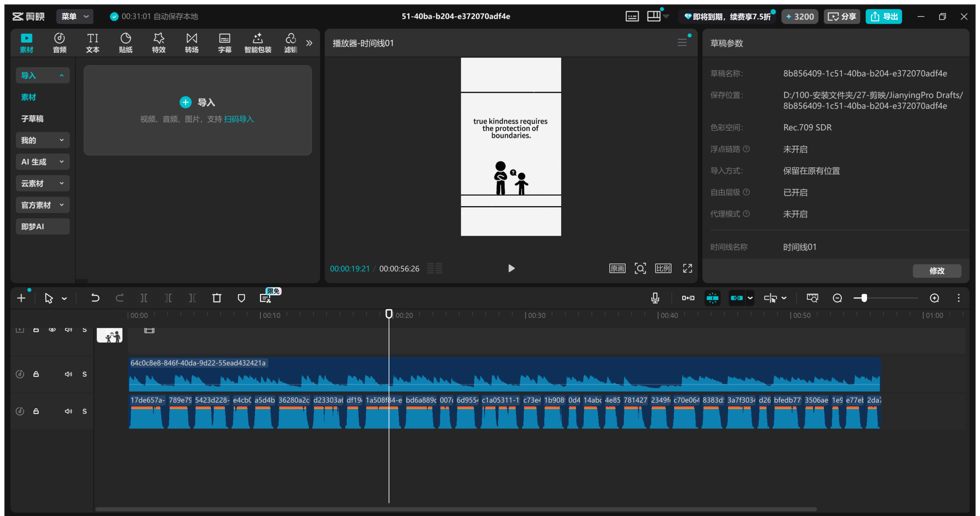Click the undo arrow icon
Screen dimensions: 980x516
(95, 298)
